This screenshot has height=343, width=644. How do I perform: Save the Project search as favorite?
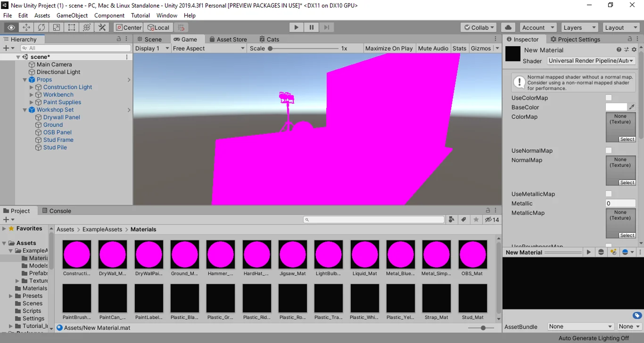pyautogui.click(x=476, y=220)
